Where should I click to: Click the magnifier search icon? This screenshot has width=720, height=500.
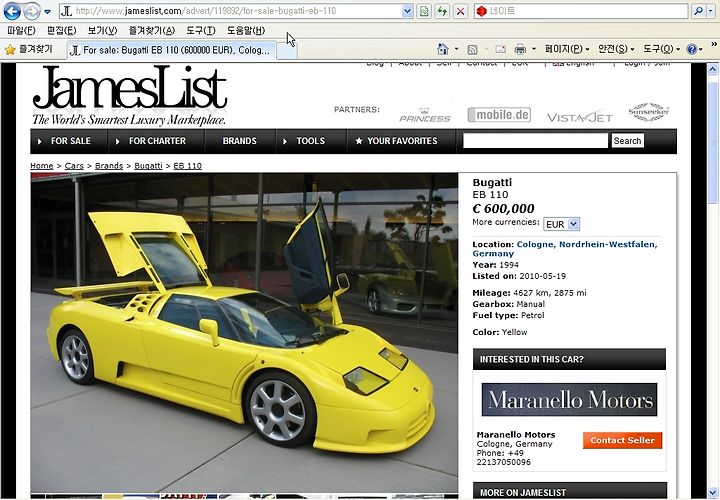698,11
